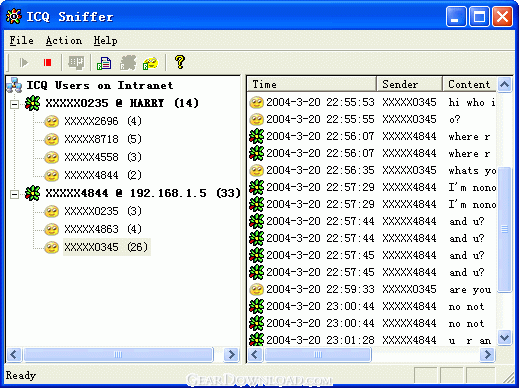519x388 pixels.
Task: Collapse the XXXXX4844 @ 192.168.1.5 node
Action: [x=14, y=194]
